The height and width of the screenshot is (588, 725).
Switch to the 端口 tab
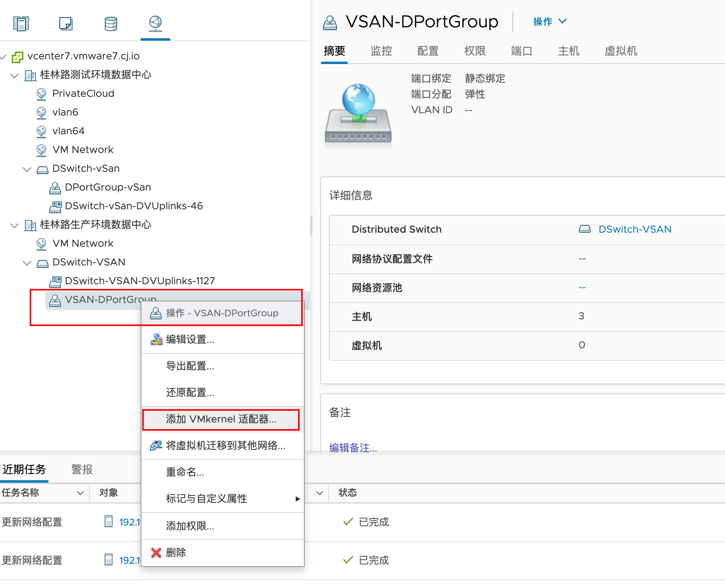(x=522, y=51)
